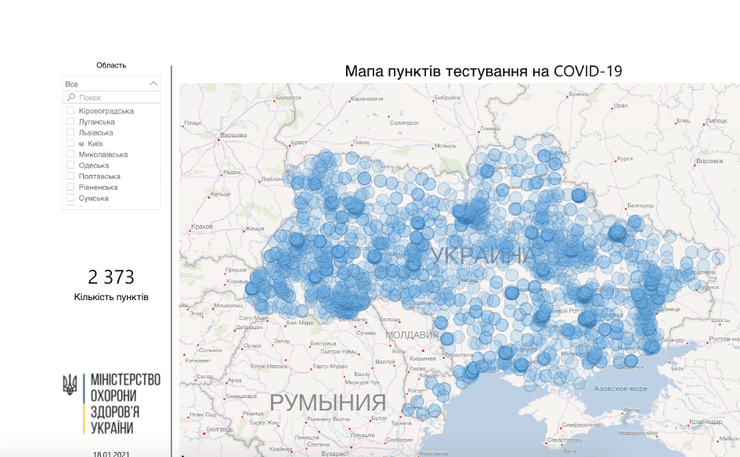Viewport: 740px width, 457px height.
Task: Tick the Кіровоградська checkbox
Action: coord(71,111)
